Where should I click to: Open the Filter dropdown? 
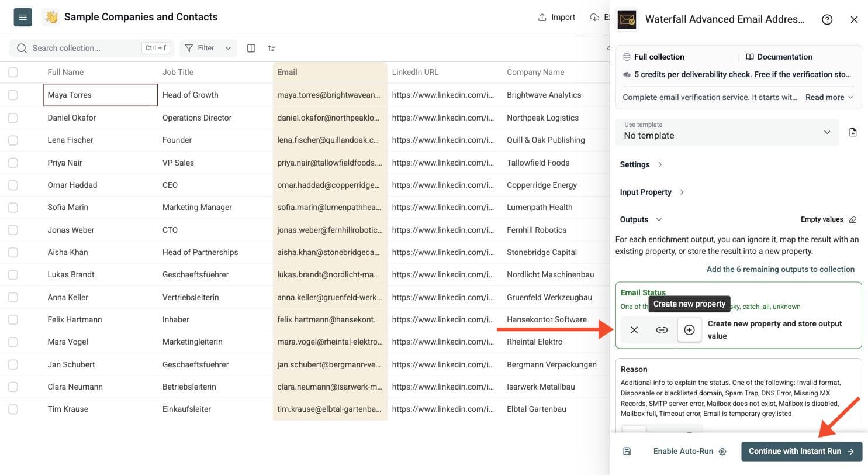click(x=208, y=48)
